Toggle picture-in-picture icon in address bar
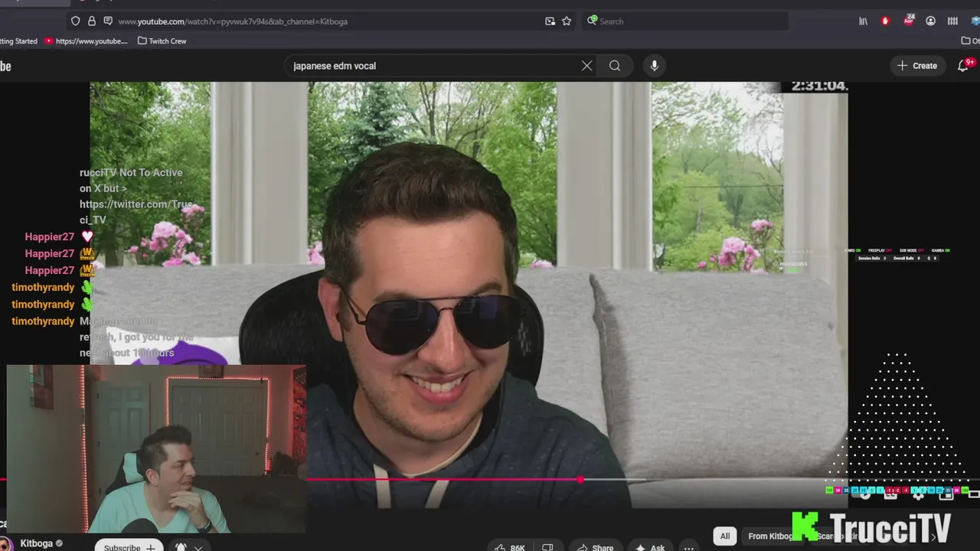980x551 pixels. tap(550, 21)
